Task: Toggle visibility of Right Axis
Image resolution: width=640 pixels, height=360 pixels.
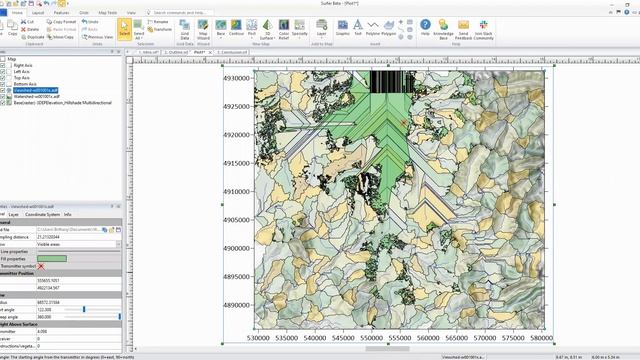Action: (3, 65)
